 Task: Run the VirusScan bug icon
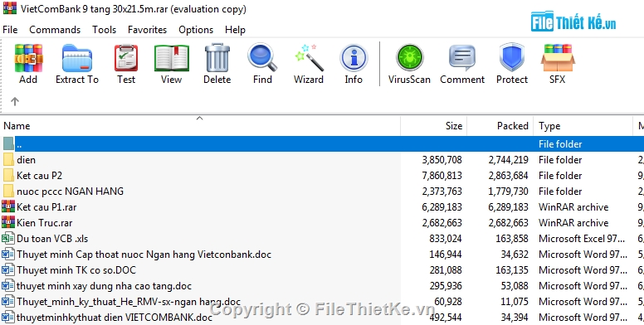409,58
